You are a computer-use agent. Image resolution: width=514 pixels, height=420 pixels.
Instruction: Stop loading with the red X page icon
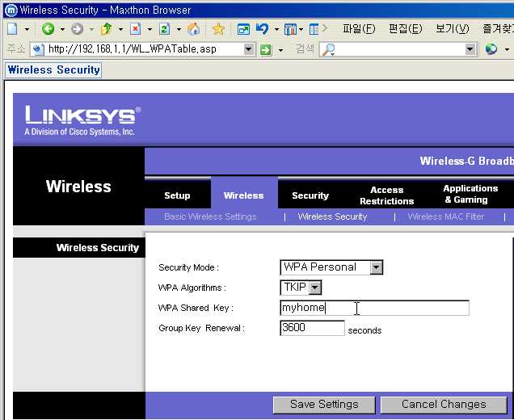(136, 29)
